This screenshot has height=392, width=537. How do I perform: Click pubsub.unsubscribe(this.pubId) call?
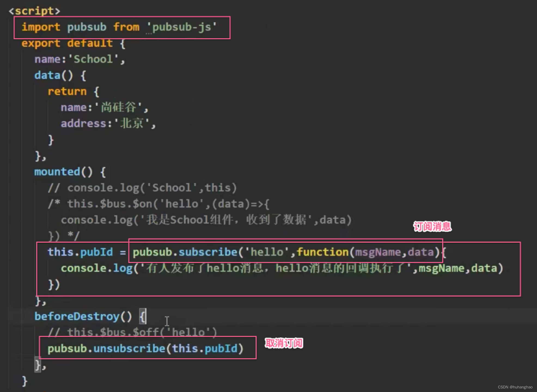[145, 349]
